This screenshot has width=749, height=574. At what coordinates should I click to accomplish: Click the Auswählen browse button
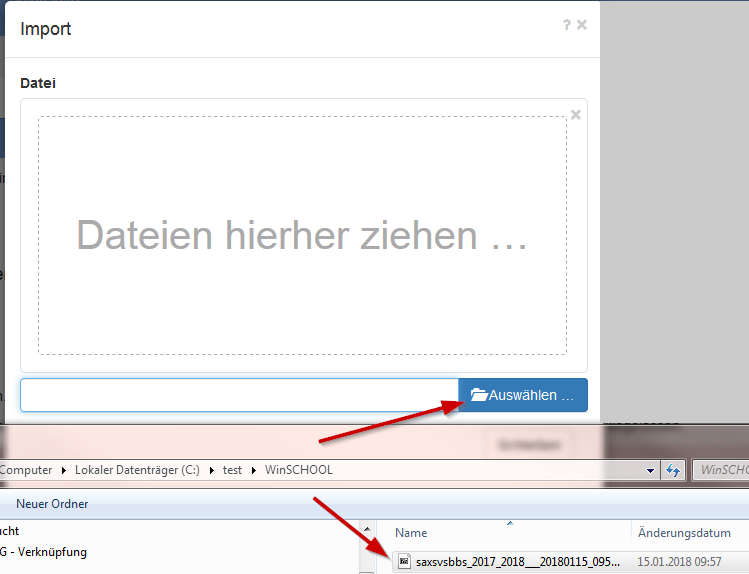(x=523, y=395)
